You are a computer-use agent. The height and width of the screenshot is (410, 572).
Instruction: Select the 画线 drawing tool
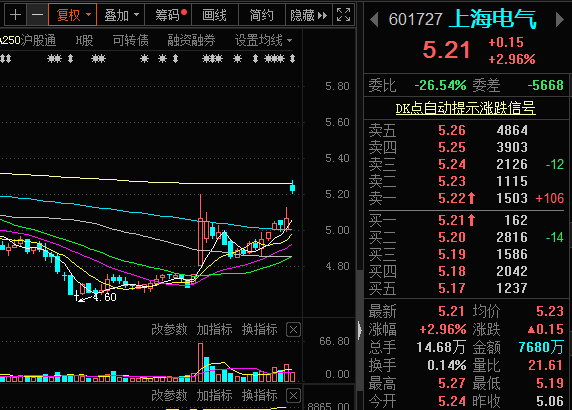pos(214,15)
